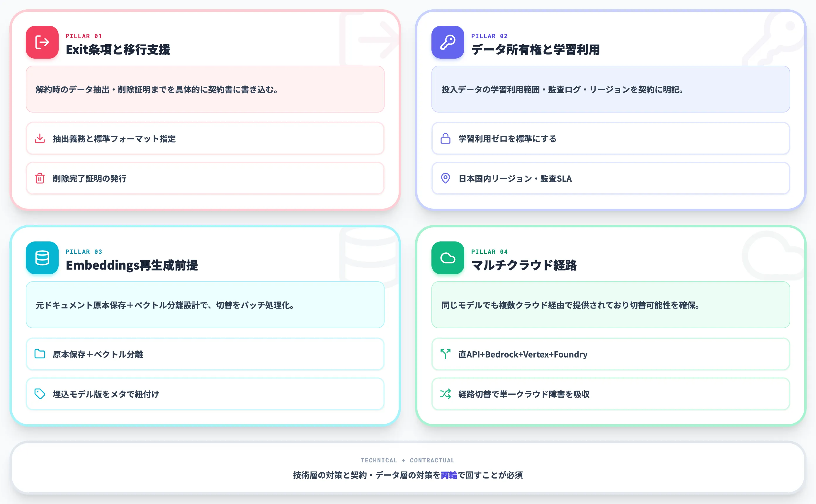This screenshot has height=504, width=816.
Task: Select the heading データ所有権と学習利用
Action: [535, 50]
